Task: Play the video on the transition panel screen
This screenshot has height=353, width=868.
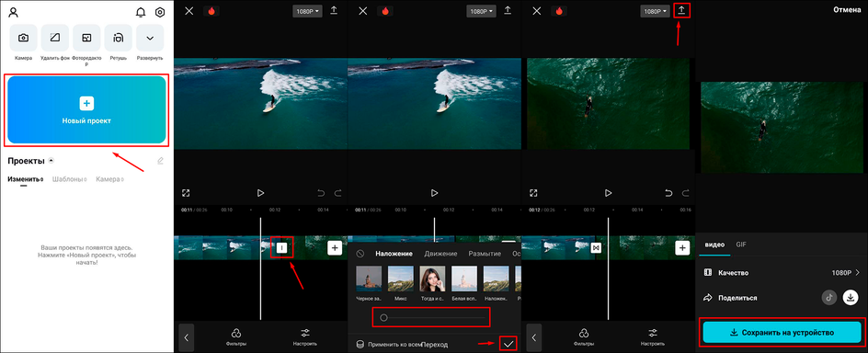Action: 435,193
